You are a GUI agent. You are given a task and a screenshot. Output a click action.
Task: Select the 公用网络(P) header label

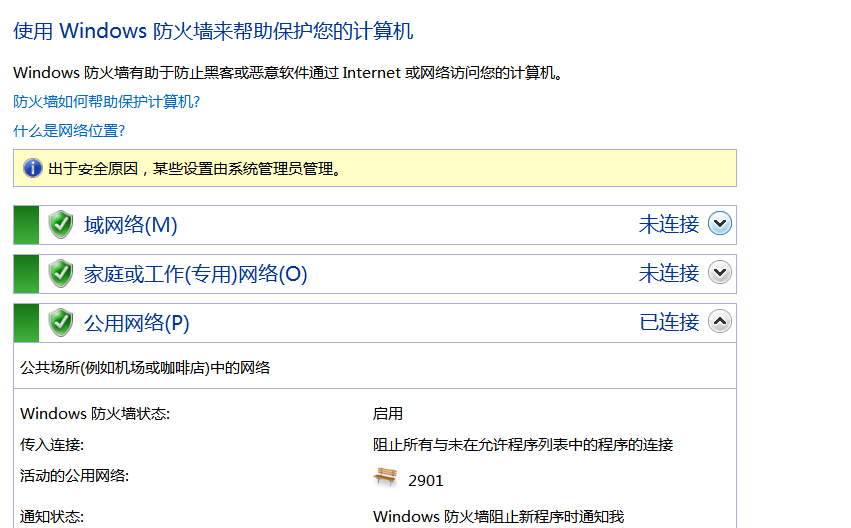(136, 323)
